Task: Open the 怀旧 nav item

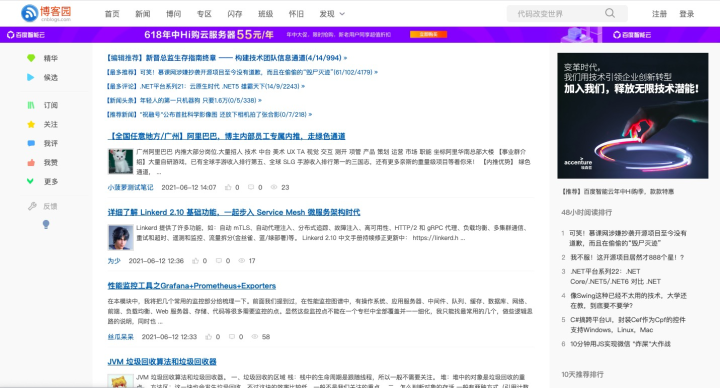Action: [296, 14]
